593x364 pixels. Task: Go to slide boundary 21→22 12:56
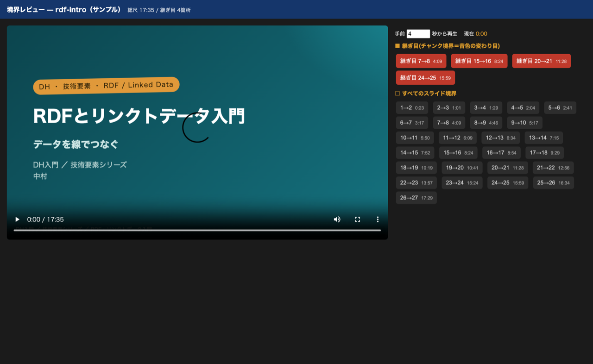[553, 168]
